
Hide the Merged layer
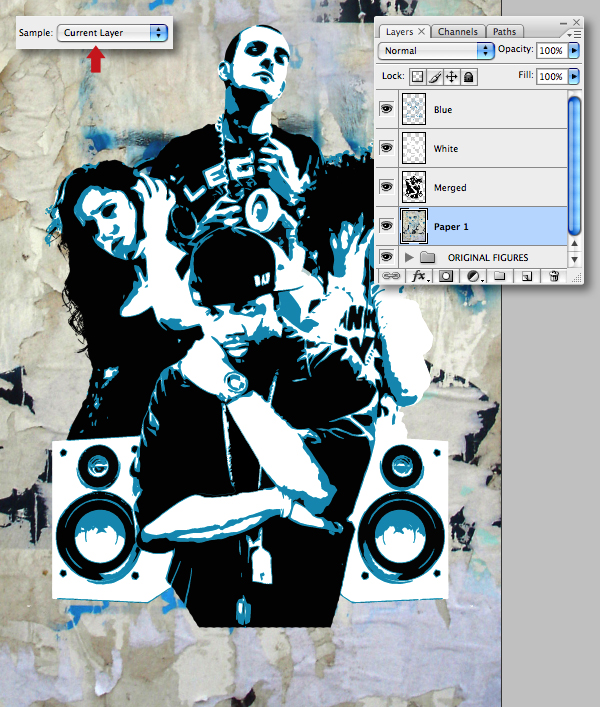387,187
